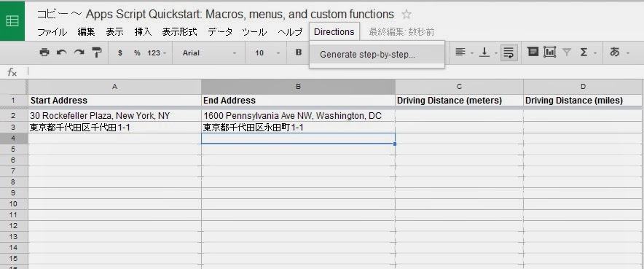Select the paint format tool
644x269 pixels.
pyautogui.click(x=96, y=52)
